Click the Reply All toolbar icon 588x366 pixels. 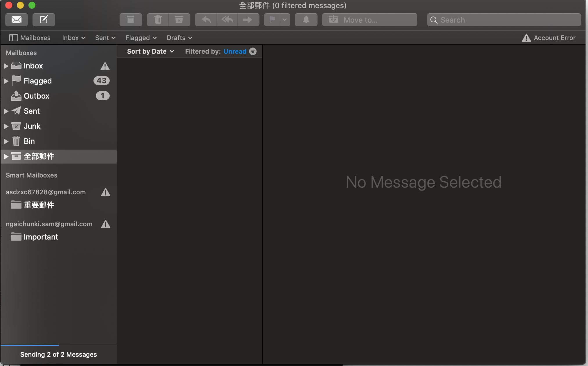pos(227,19)
